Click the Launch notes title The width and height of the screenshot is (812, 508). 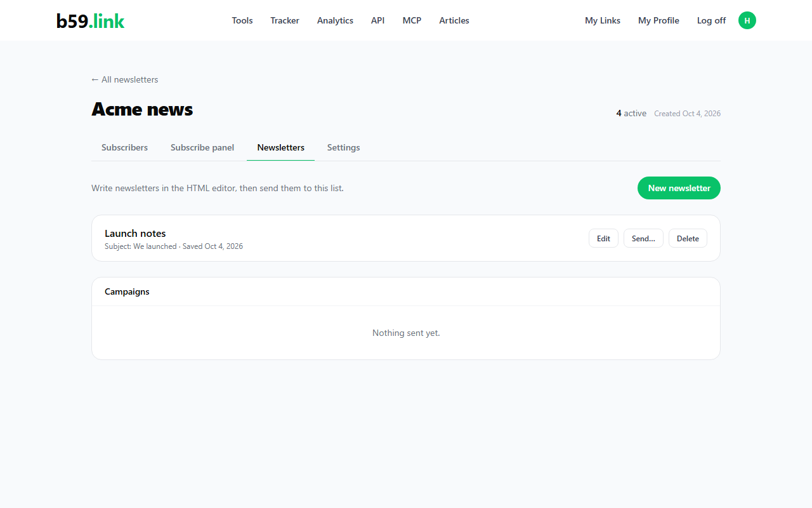tap(135, 233)
